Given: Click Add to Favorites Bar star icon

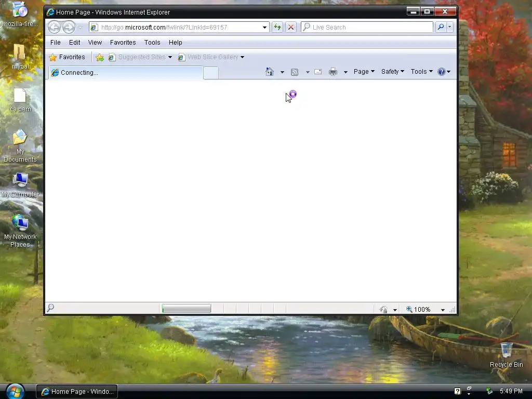Looking at the screenshot, I should (99, 57).
